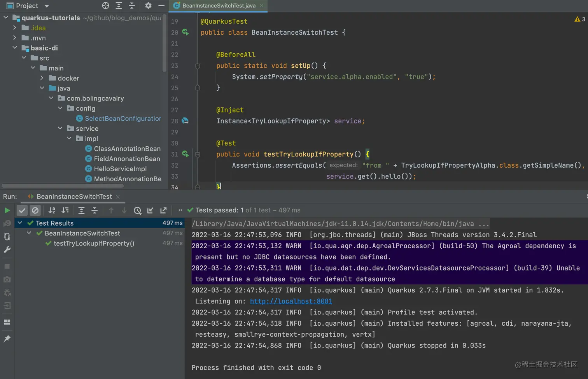Click the Stop process square icon
This screenshot has height=379, width=588.
coord(7,267)
